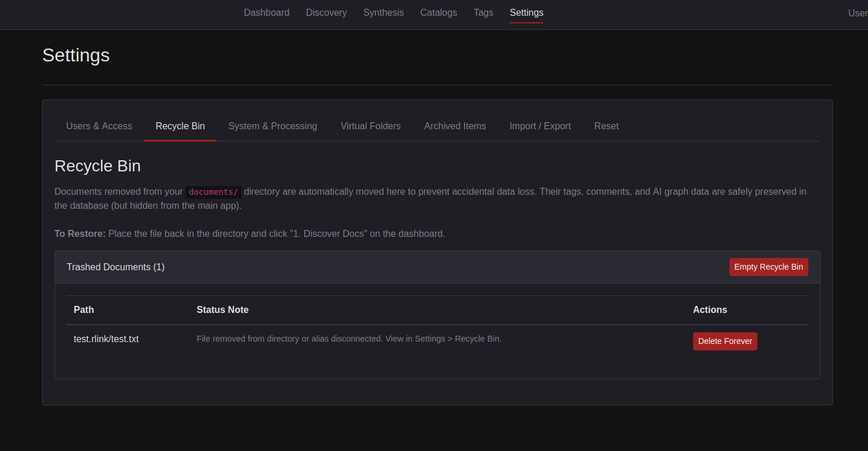
Task: Click the Path column header
Action: point(84,310)
